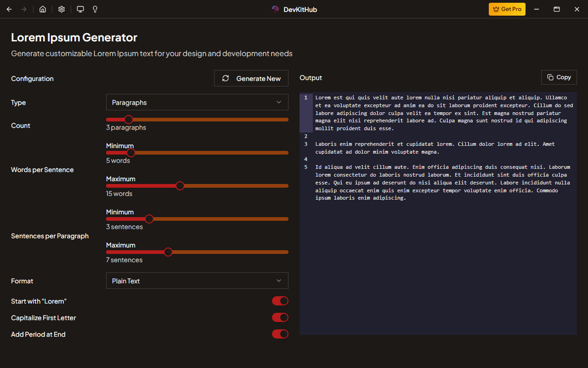Maximize the DevKitHub window

(x=557, y=9)
